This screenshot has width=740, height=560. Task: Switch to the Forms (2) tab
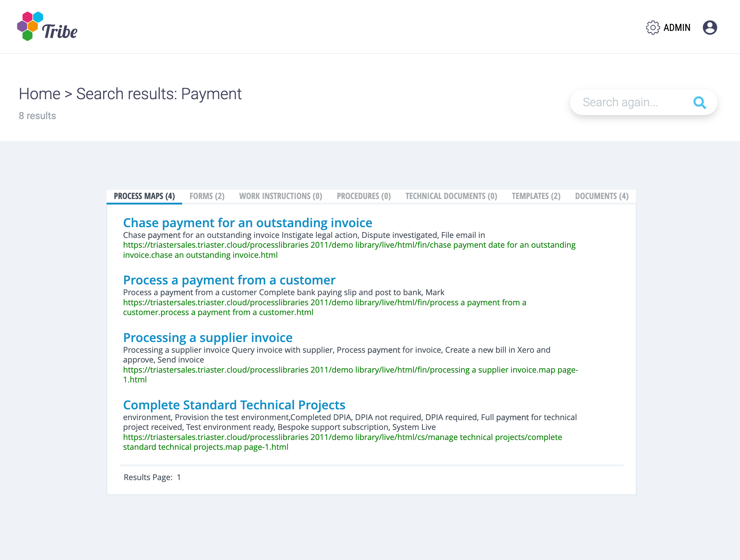coord(207,196)
